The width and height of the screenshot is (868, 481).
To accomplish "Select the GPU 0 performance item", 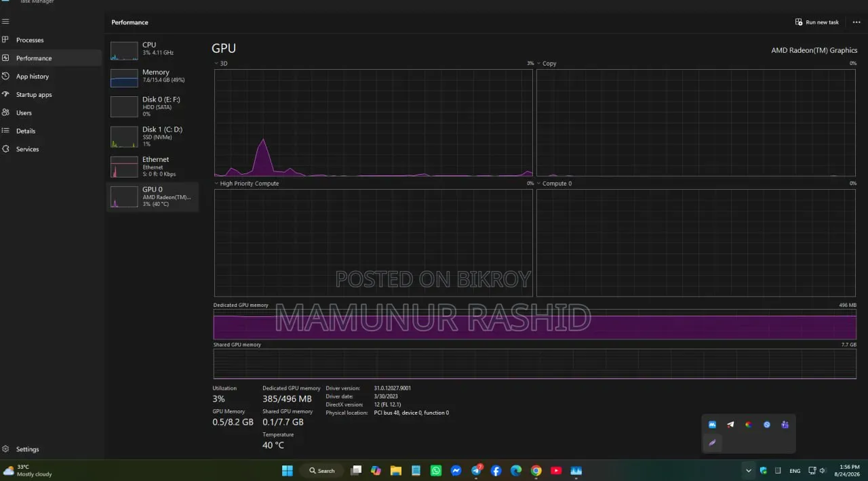I will pos(152,196).
